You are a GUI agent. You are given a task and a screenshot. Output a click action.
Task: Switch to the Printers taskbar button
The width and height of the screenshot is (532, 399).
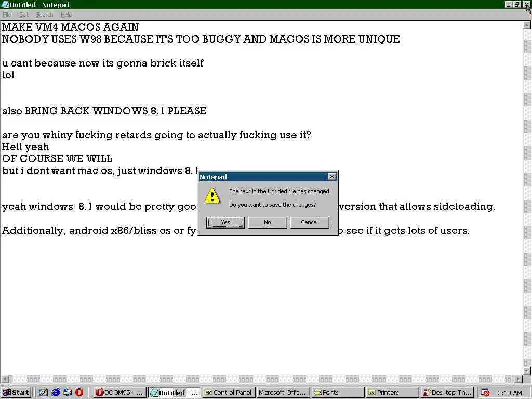(392, 393)
